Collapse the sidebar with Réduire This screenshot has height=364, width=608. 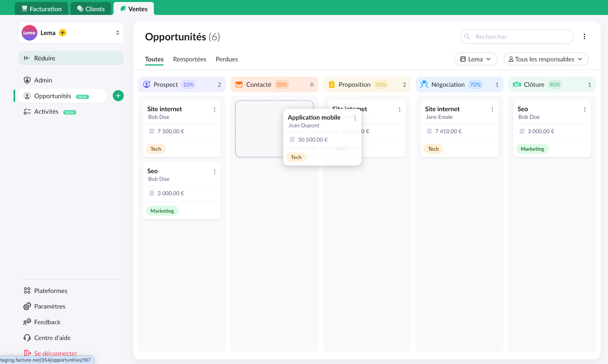point(71,58)
